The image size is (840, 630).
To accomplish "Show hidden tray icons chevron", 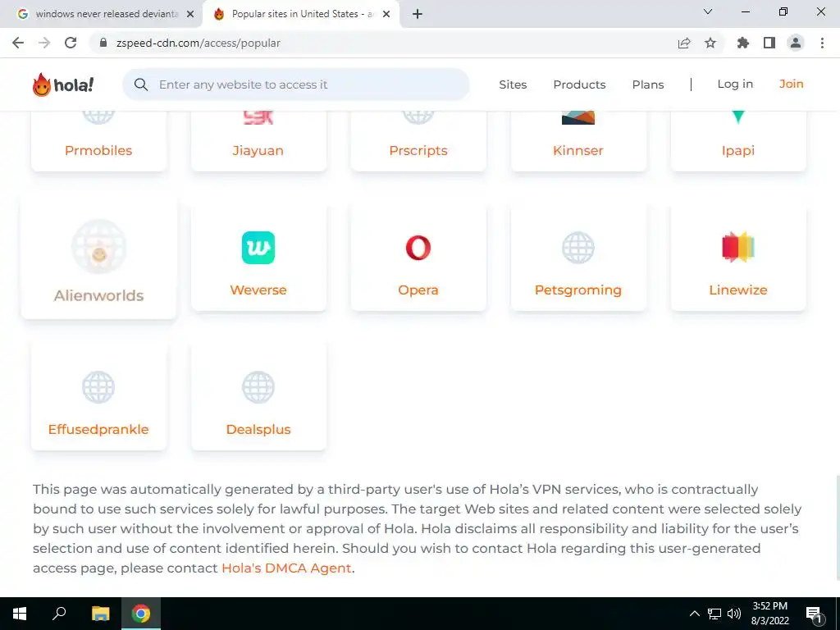I will coord(694,614).
